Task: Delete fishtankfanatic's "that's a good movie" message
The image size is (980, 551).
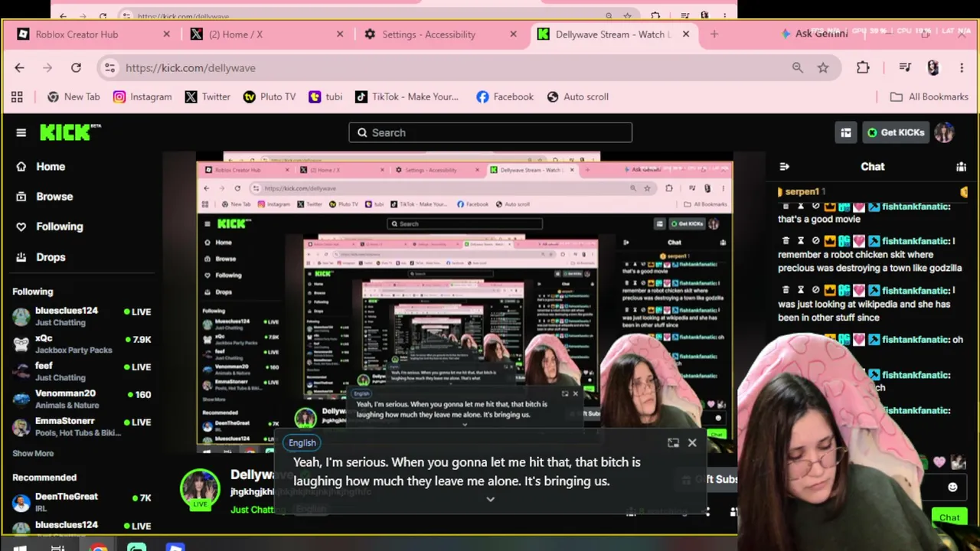Action: [x=786, y=207]
